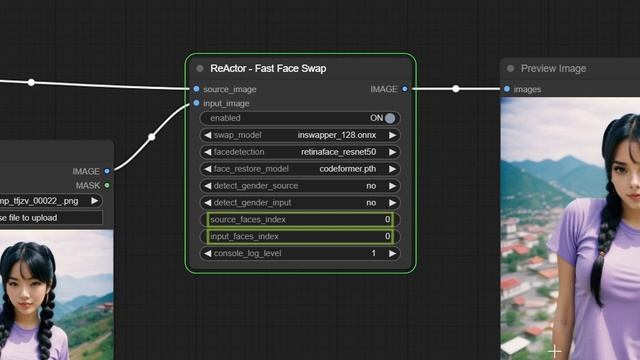The width and height of the screenshot is (640, 360).
Task: Click left arrow of detect_gender_input
Action: coord(208,203)
